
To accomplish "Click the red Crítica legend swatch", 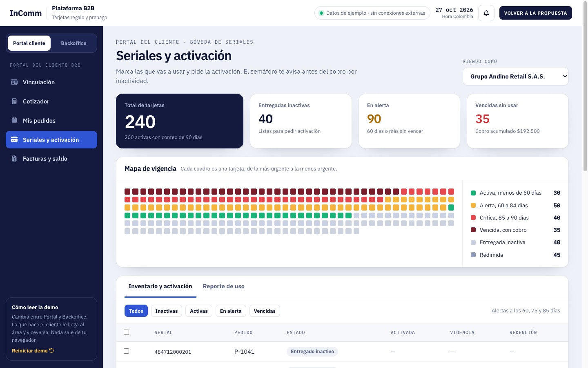I will coord(473,218).
